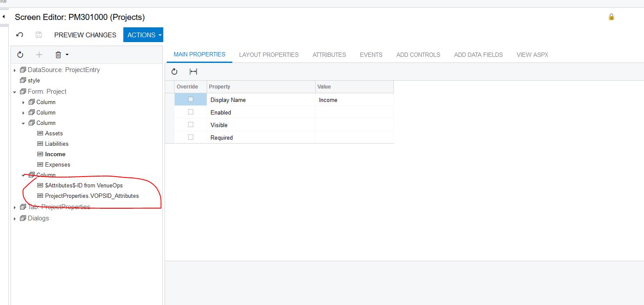Refresh the Main Properties grid
Image resolution: width=644 pixels, height=305 pixels.
175,72
